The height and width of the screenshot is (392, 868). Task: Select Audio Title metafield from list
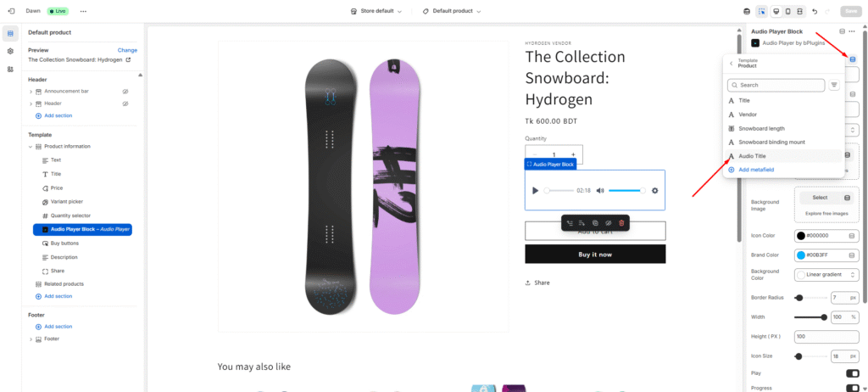pyautogui.click(x=752, y=156)
